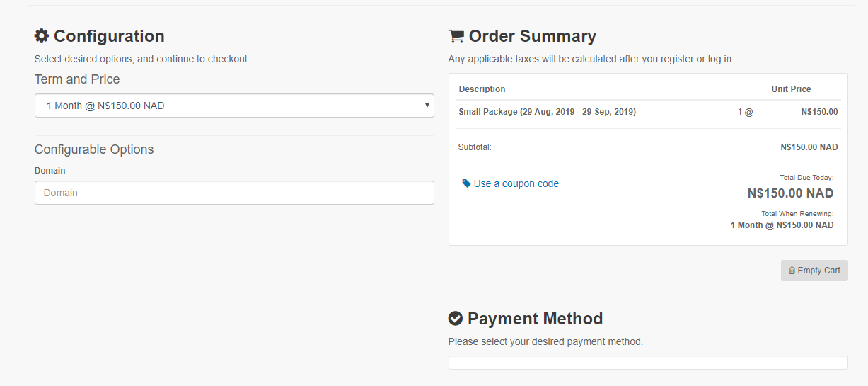868x386 pixels.
Task: Click the trash icon in Empty Cart
Action: [792, 271]
